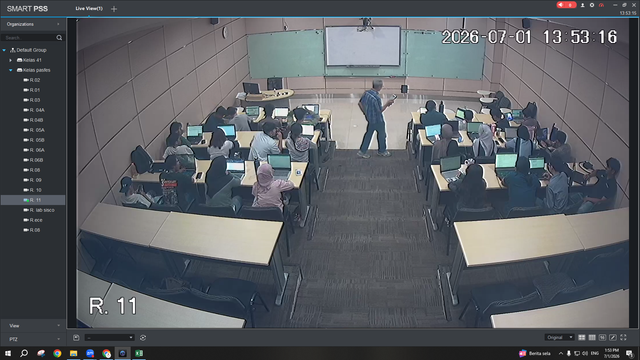Select camera R. 06A in tree
This screenshot has width=640, height=360.
coord(37,150)
